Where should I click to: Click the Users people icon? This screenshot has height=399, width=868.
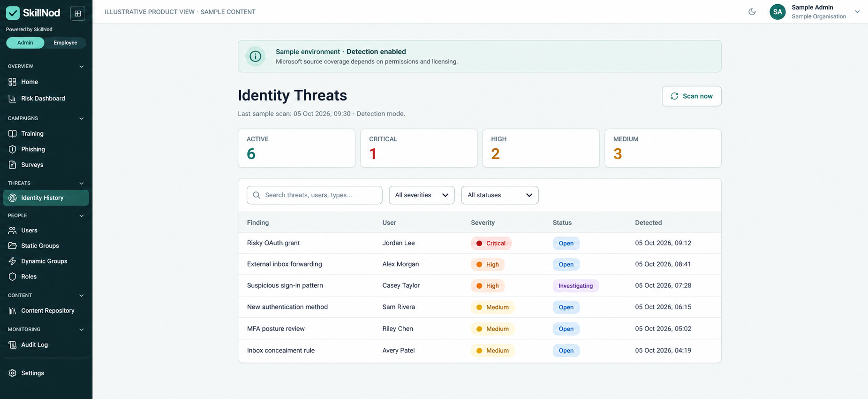13,230
